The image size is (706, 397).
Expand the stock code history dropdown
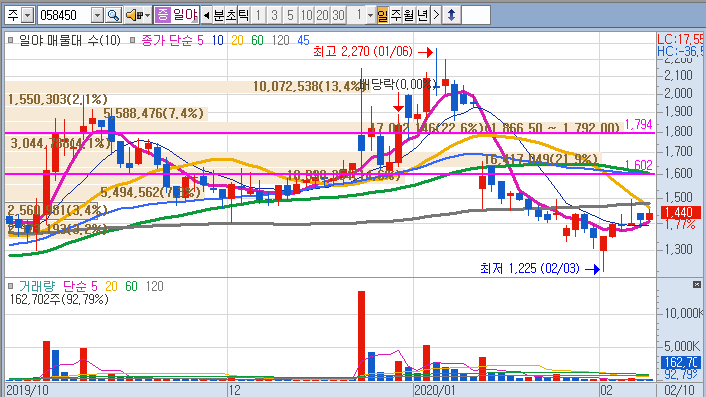click(x=97, y=15)
